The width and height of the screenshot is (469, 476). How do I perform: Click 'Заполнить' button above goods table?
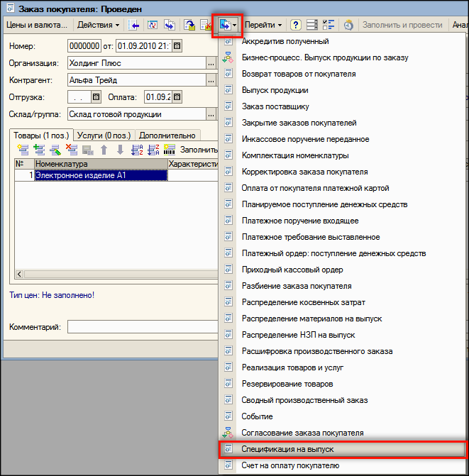click(x=199, y=150)
